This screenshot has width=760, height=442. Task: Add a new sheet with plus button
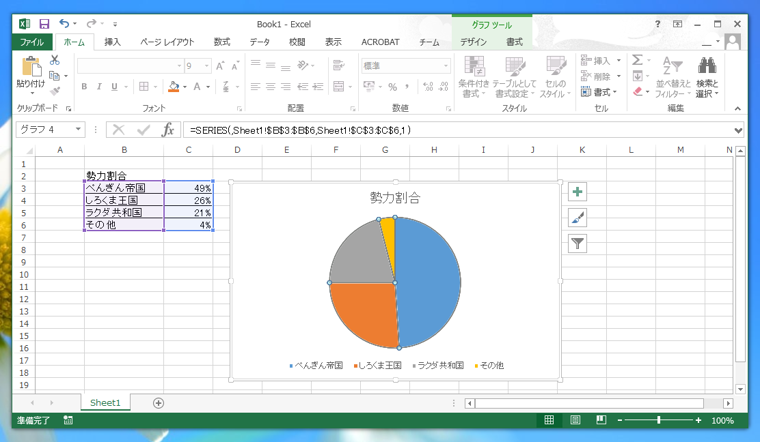[x=158, y=403]
